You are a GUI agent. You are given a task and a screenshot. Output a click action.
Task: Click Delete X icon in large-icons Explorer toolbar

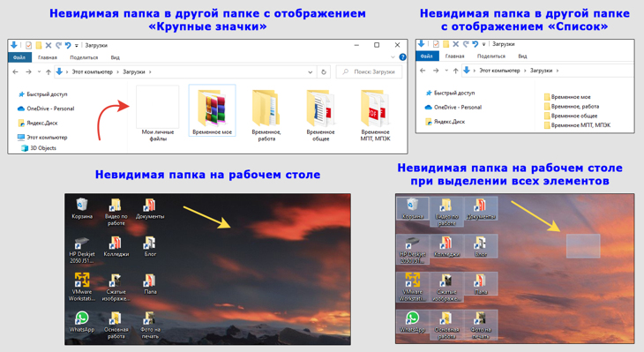[49, 45]
